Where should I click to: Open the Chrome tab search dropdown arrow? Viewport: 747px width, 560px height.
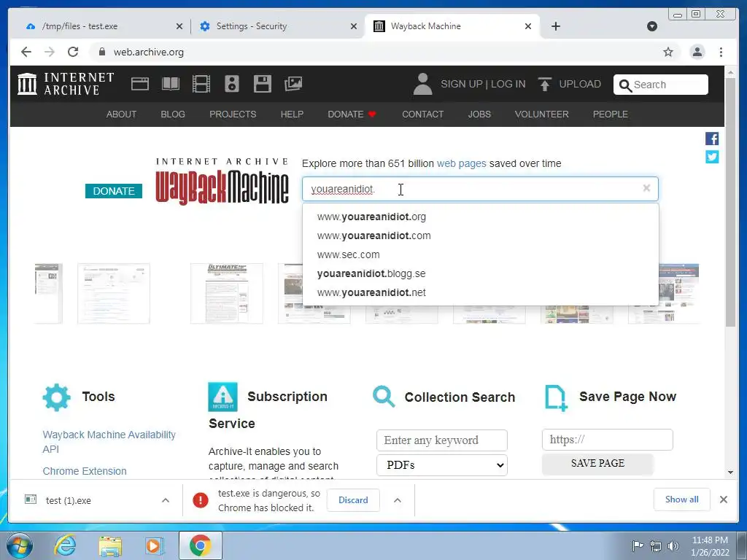pyautogui.click(x=652, y=26)
